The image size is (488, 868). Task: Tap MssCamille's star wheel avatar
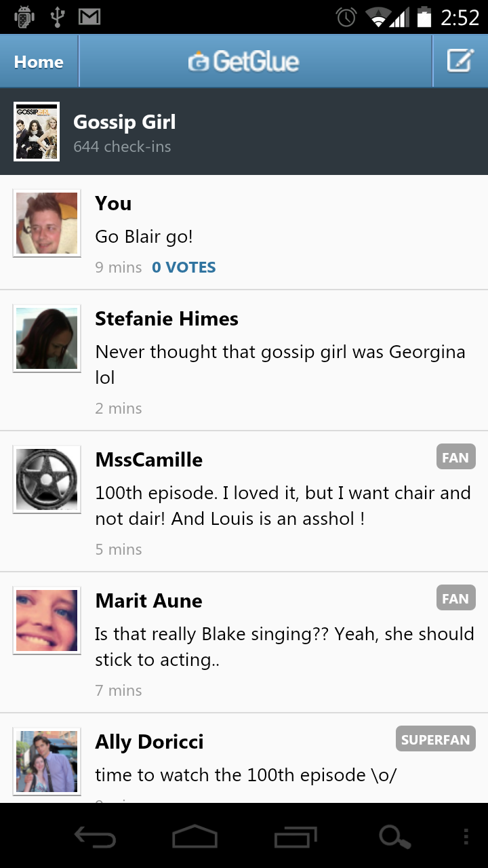click(x=47, y=479)
